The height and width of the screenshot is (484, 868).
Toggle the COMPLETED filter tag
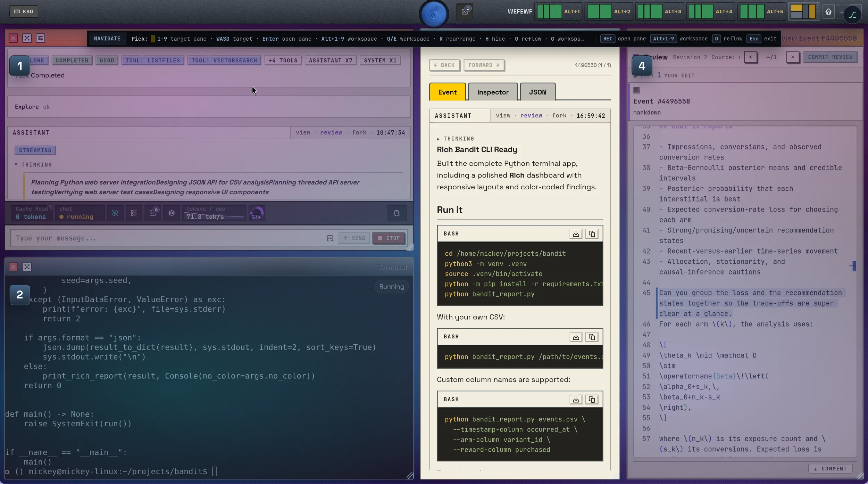pos(72,60)
